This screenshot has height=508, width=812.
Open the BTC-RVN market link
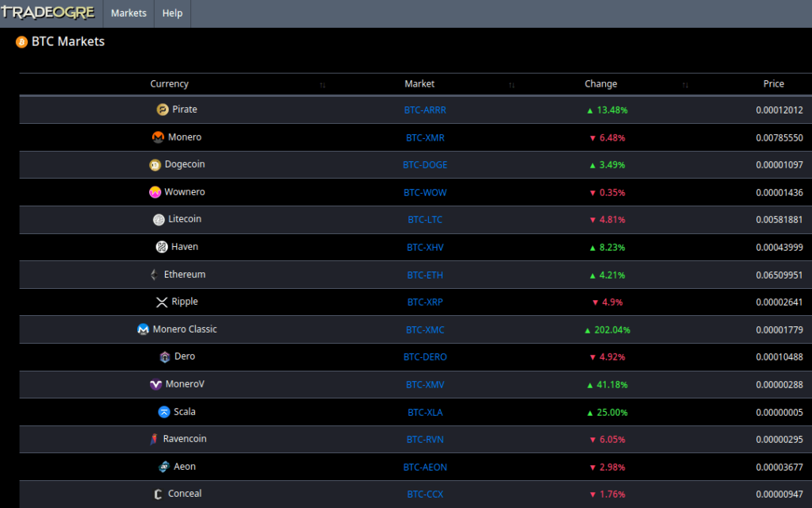pyautogui.click(x=425, y=440)
